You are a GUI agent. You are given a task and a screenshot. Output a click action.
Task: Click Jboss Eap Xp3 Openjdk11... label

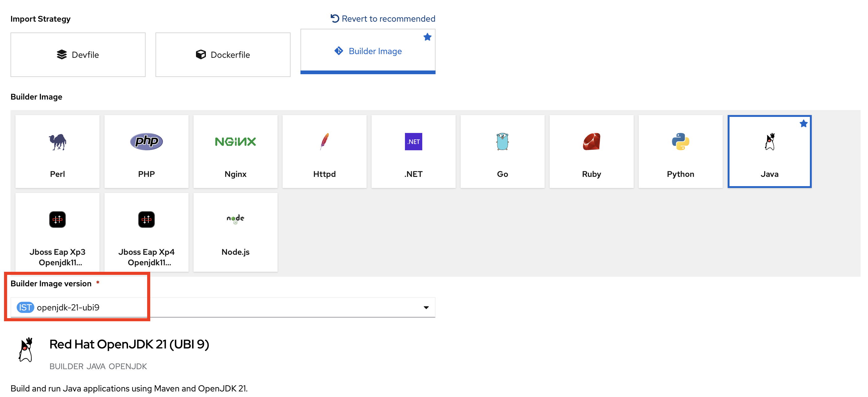(x=57, y=257)
